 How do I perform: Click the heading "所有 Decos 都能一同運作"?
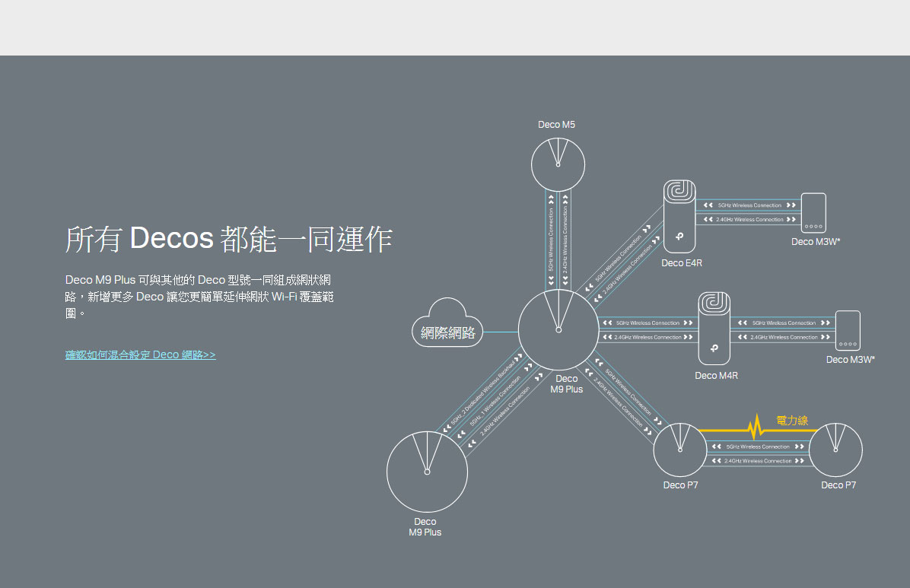229,239
